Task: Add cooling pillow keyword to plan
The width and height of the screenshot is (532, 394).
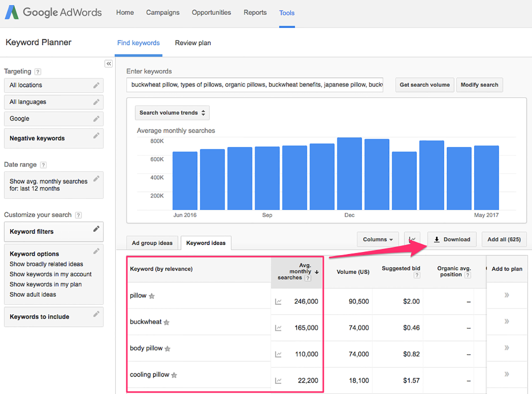Action: pyautogui.click(x=507, y=374)
